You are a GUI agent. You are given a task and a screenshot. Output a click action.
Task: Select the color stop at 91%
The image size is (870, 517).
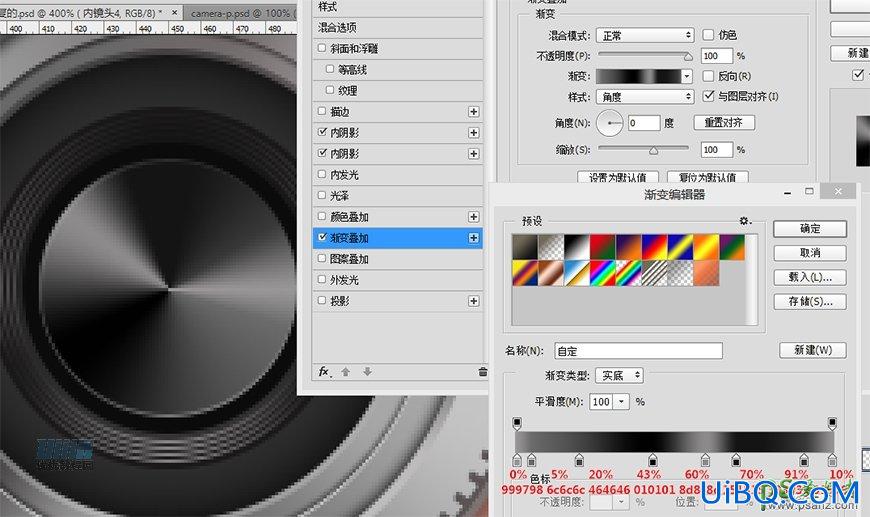coord(804,460)
